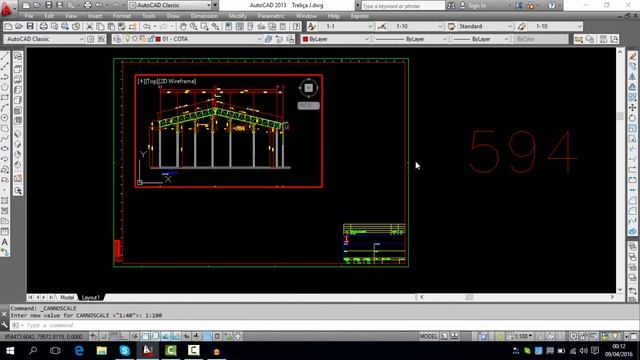Open the text style 1-1 dropdown

point(370,27)
